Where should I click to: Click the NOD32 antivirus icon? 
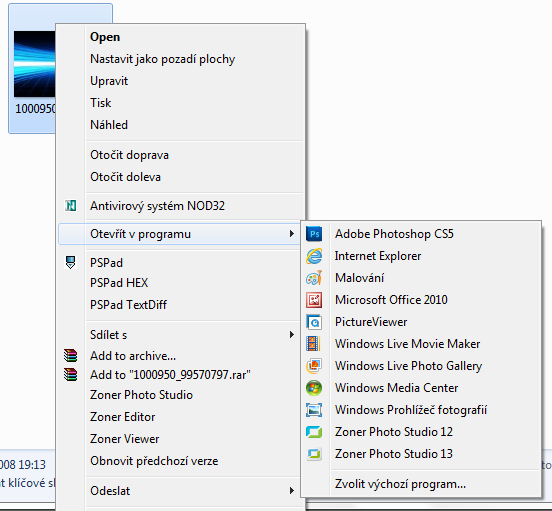click(x=71, y=206)
